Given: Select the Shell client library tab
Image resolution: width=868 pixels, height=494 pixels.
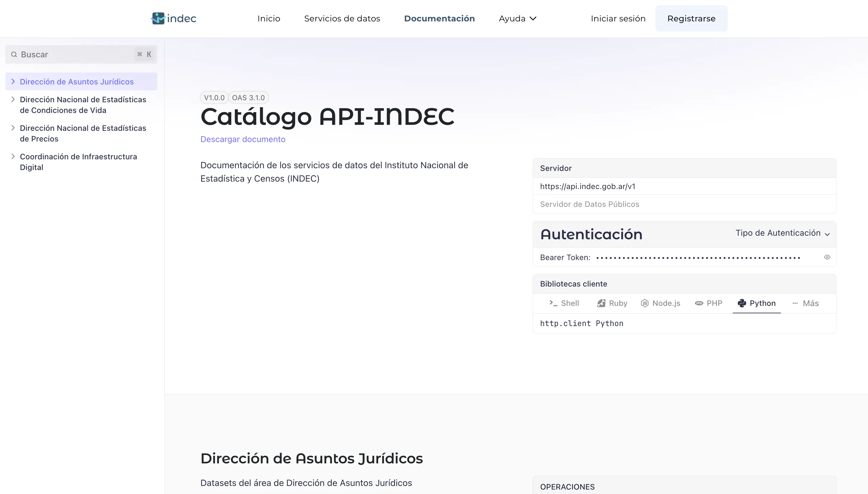Looking at the screenshot, I should point(564,303).
